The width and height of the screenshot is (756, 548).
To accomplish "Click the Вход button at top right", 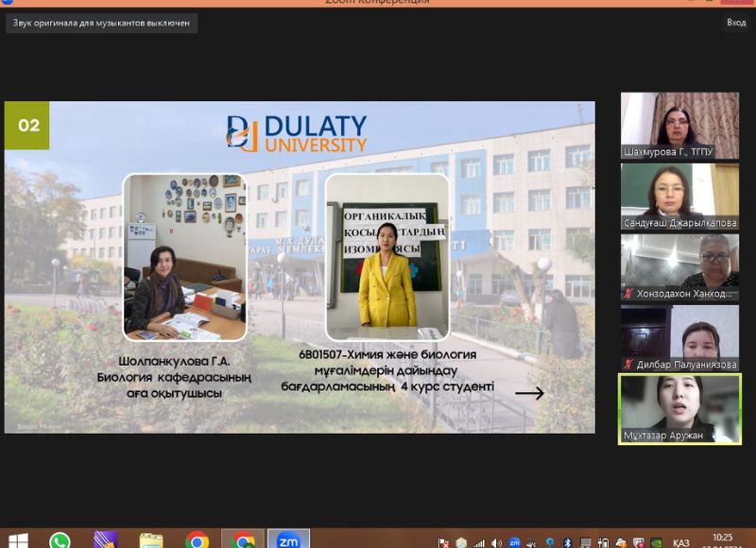I will pos(735,23).
